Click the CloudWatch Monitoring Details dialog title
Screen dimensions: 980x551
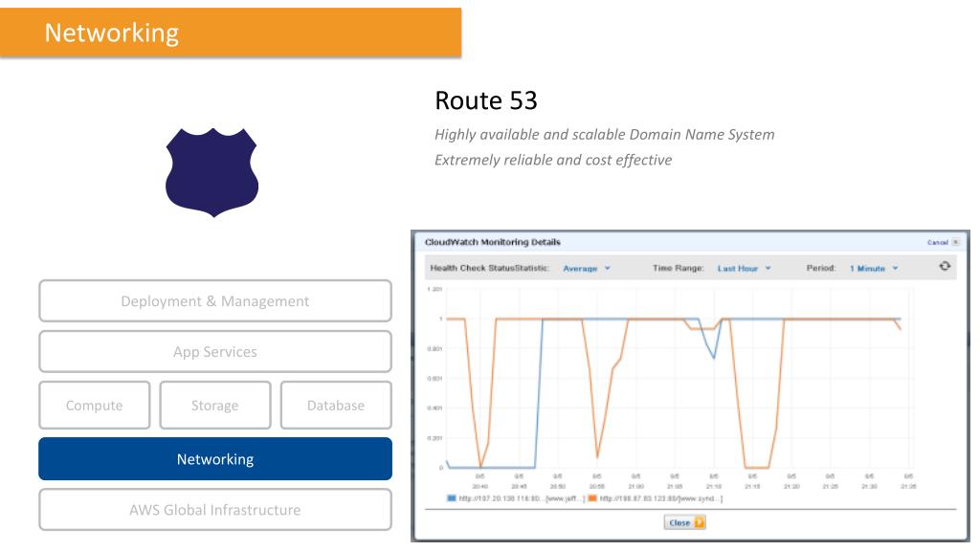click(493, 242)
